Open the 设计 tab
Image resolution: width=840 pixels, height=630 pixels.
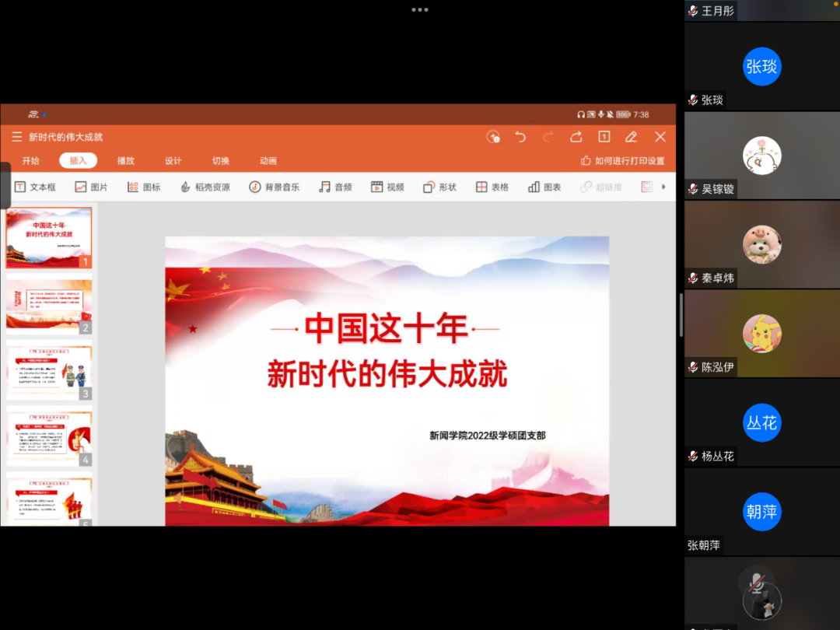tap(173, 161)
